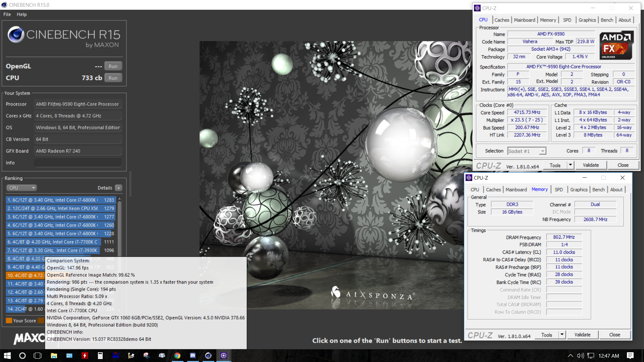Open the Windows Start menu

[x=7, y=356]
